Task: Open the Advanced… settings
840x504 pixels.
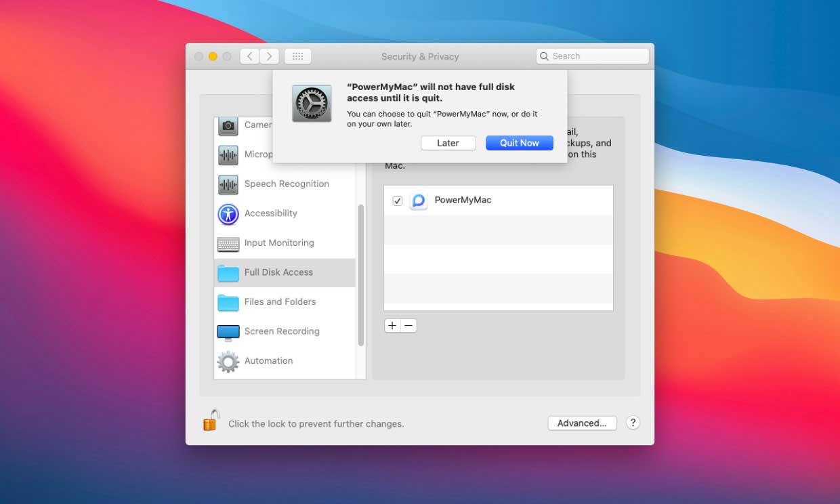Action: (582, 423)
